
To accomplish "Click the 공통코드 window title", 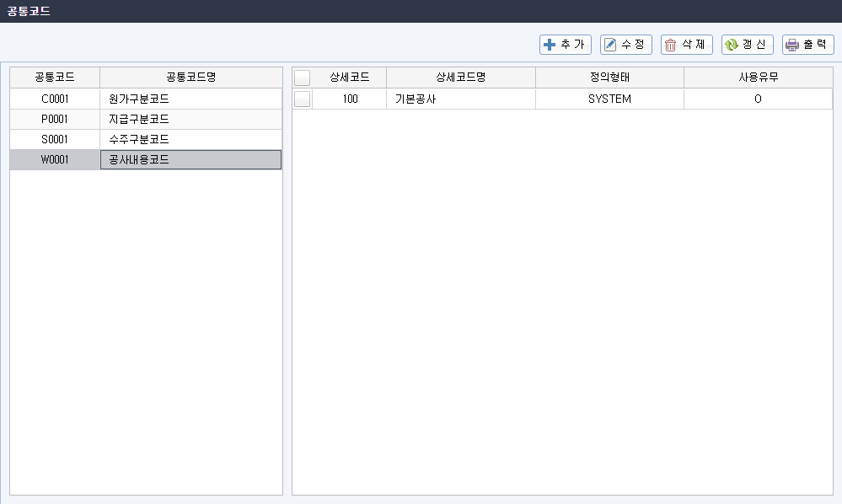I will [29, 11].
